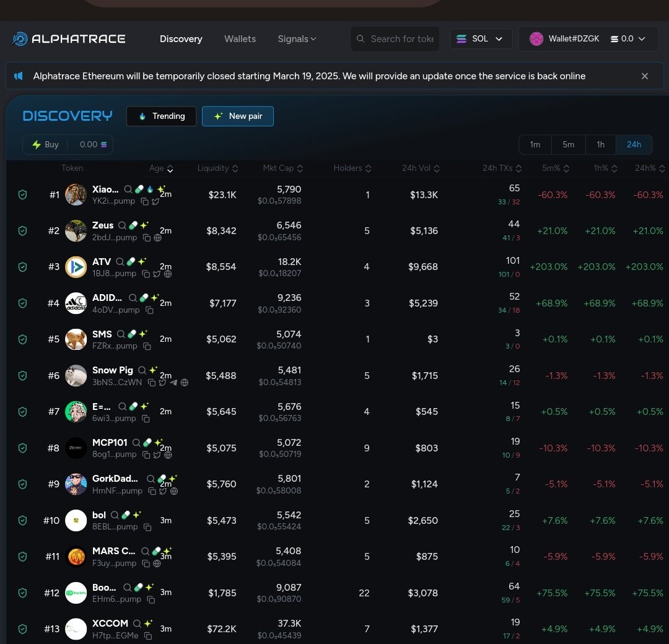
Task: Open MCP101 Twitter icon
Action: [x=157, y=455]
